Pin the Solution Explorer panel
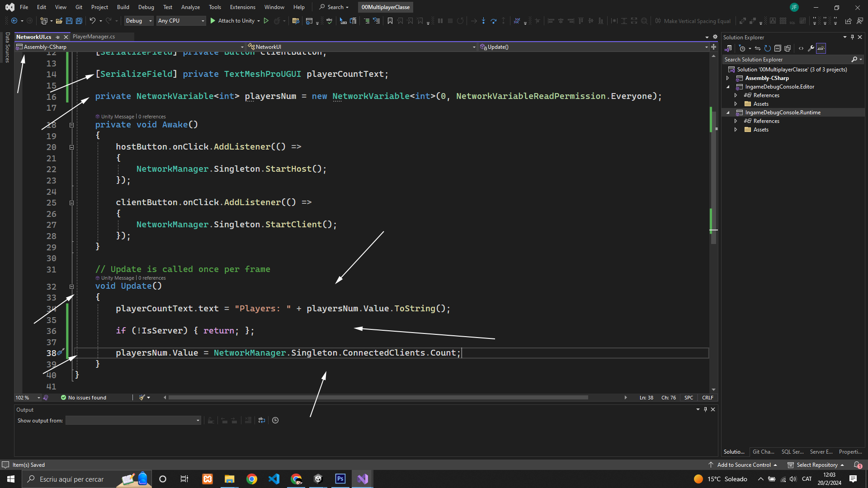The height and width of the screenshot is (488, 868). tap(852, 37)
